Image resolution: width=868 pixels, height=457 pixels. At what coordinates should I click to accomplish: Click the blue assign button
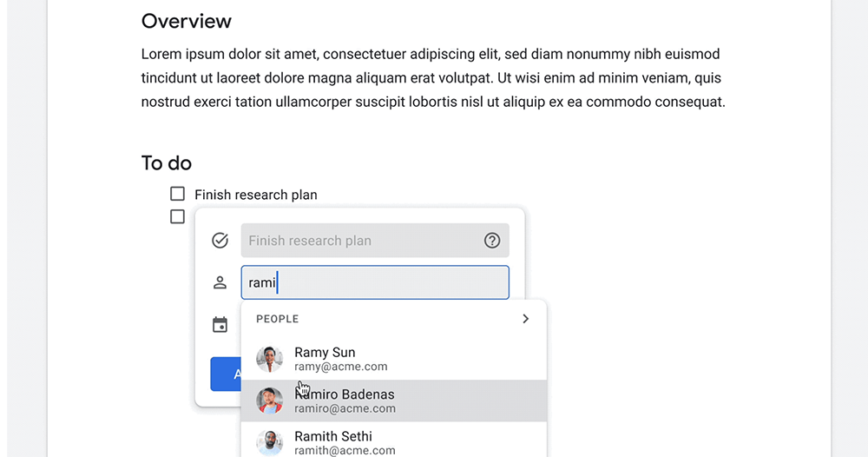[x=226, y=374]
